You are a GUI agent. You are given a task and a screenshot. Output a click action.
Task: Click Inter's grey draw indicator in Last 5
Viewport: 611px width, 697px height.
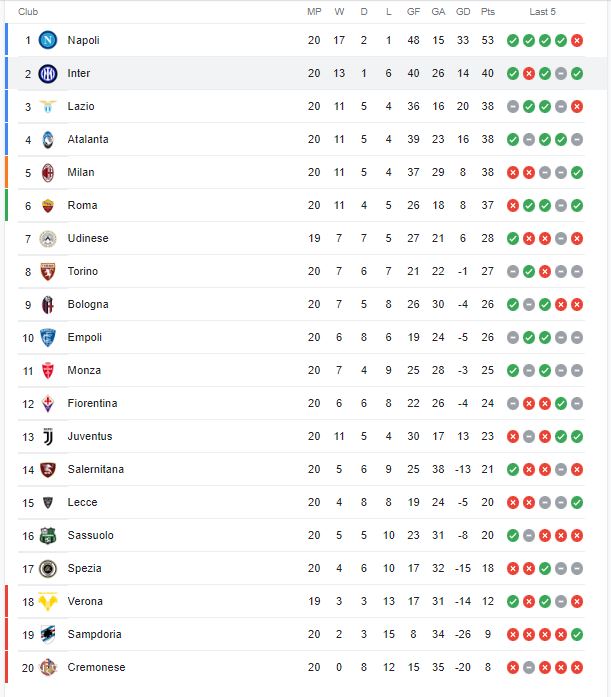pos(561,73)
